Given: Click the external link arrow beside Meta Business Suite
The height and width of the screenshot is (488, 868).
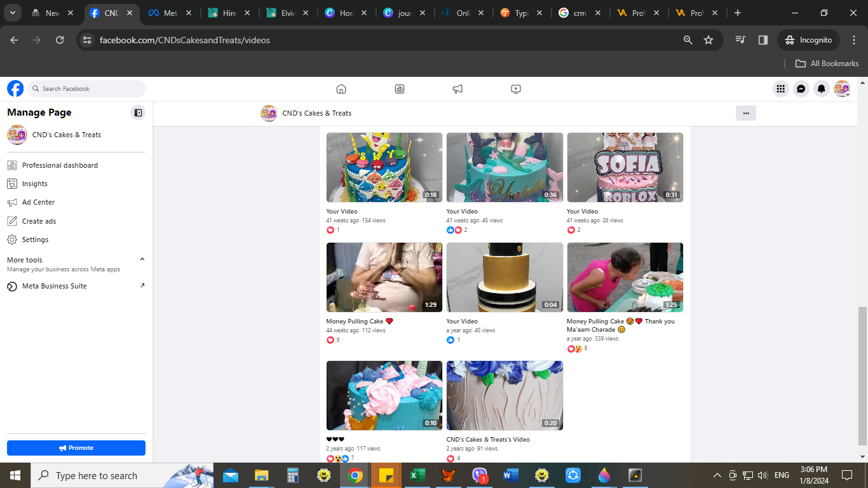Looking at the screenshot, I should pyautogui.click(x=142, y=285).
